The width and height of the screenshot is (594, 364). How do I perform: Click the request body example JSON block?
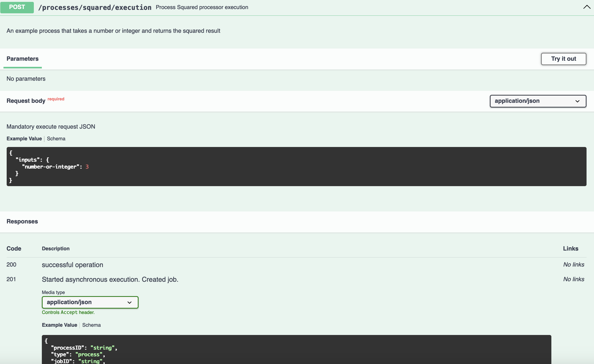[296, 166]
